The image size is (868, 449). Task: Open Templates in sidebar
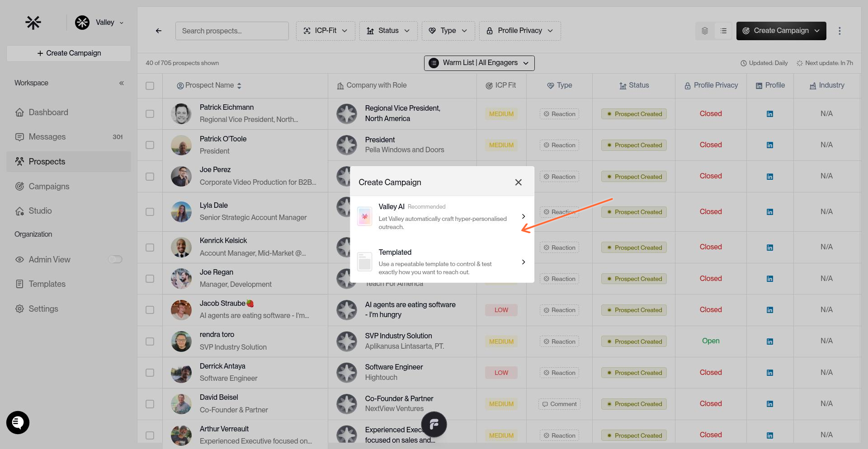(x=69, y=284)
